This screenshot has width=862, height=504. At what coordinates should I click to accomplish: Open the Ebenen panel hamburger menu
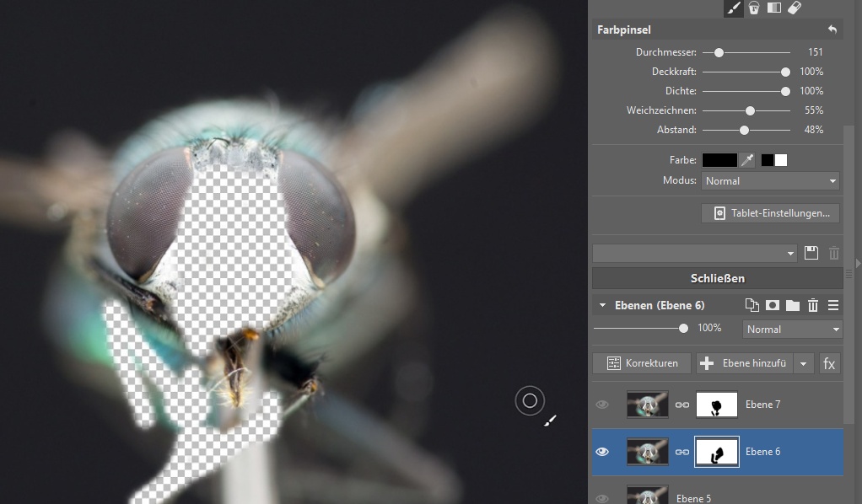pyautogui.click(x=833, y=305)
